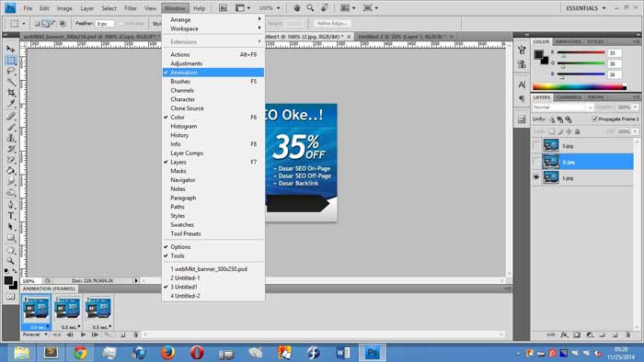Click the Feather input field
Image resolution: width=644 pixels, height=362 pixels.
[104, 24]
